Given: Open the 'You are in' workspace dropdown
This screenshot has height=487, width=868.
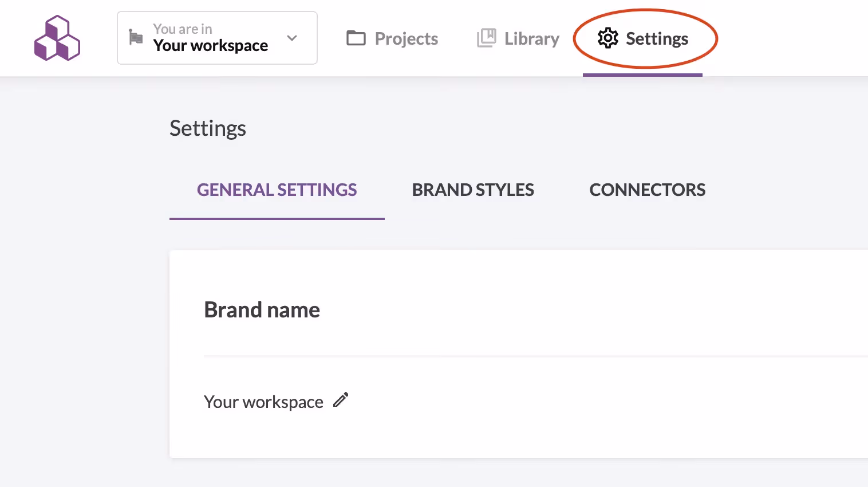Looking at the screenshot, I should point(217,38).
